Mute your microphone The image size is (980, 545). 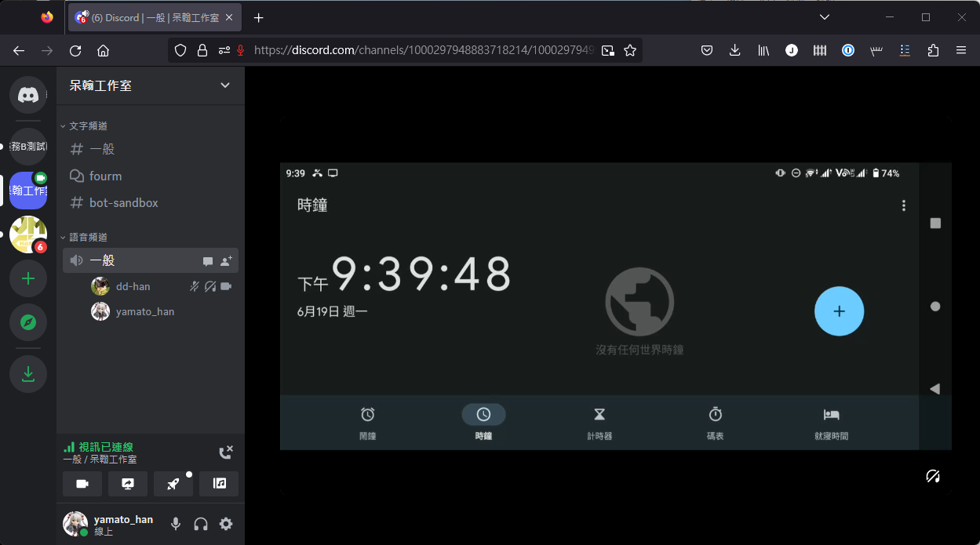click(x=176, y=524)
